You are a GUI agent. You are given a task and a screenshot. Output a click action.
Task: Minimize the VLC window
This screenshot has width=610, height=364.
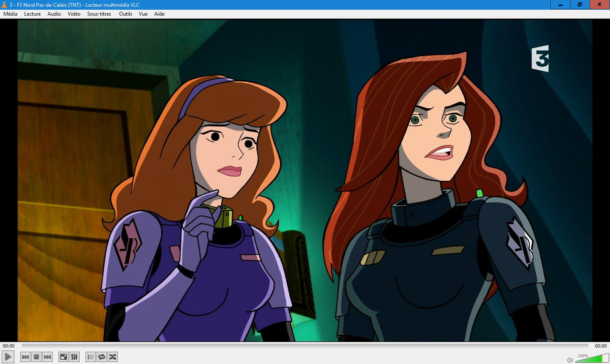coord(560,5)
